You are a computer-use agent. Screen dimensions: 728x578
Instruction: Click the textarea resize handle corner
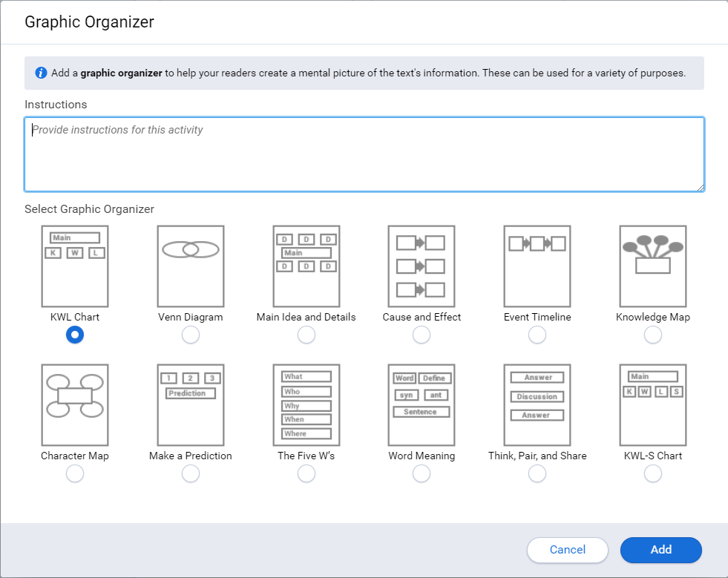point(700,188)
